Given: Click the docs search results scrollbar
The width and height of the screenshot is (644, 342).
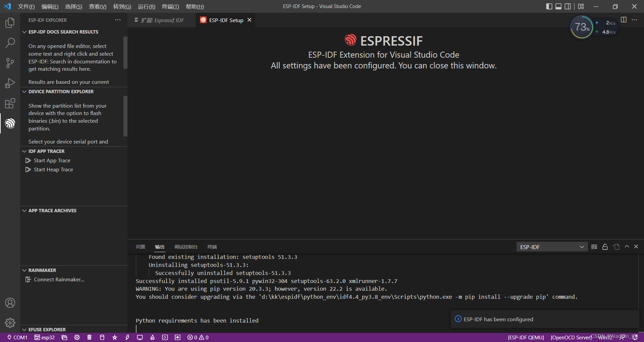Looking at the screenshot, I should point(125,52).
